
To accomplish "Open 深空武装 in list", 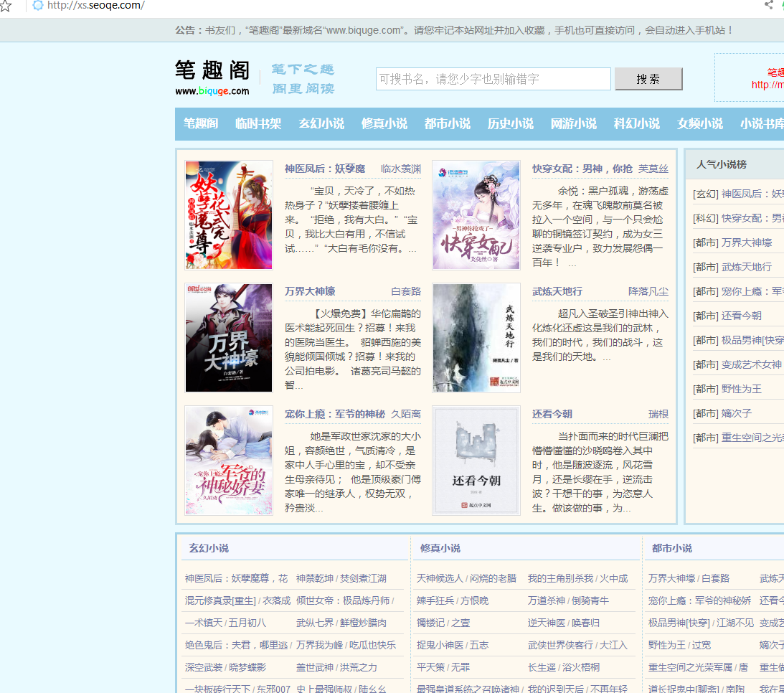I will tap(204, 667).
